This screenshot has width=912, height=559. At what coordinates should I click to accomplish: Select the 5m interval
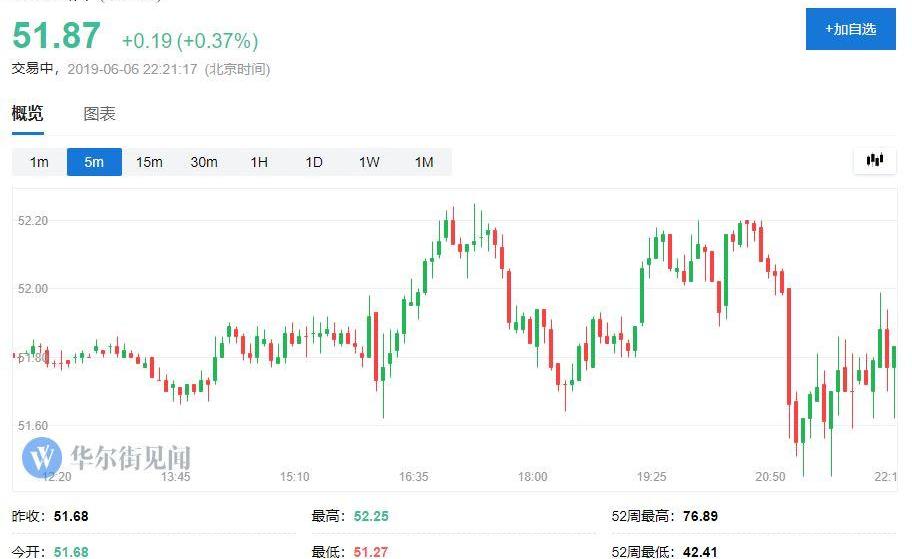(x=94, y=162)
